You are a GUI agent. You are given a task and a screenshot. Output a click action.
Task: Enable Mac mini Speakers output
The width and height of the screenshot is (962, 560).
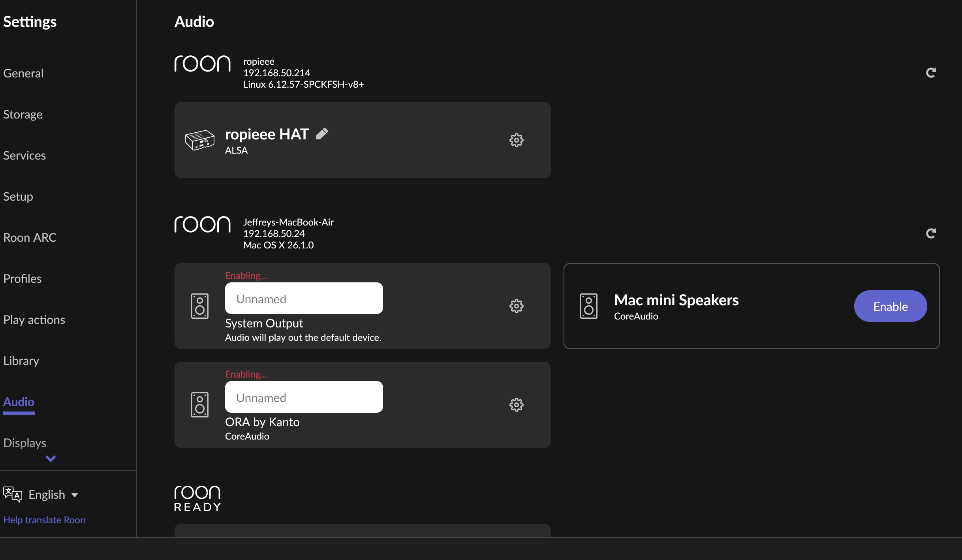(x=890, y=306)
